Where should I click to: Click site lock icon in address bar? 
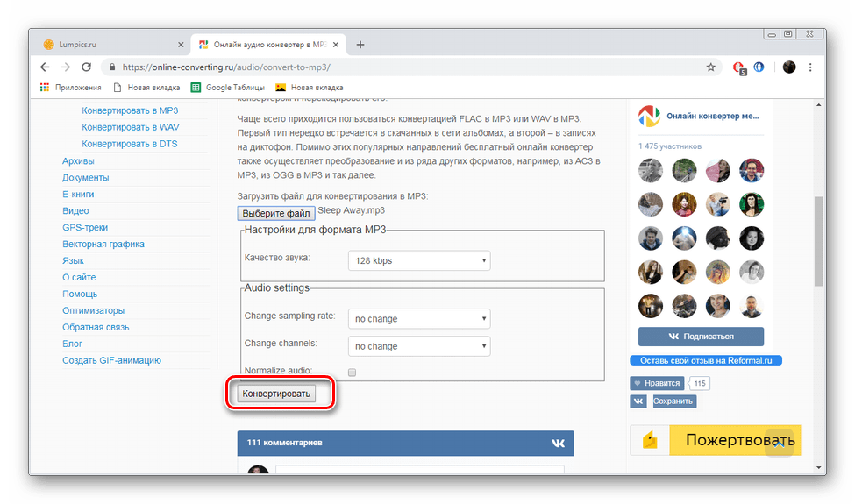[x=112, y=67]
